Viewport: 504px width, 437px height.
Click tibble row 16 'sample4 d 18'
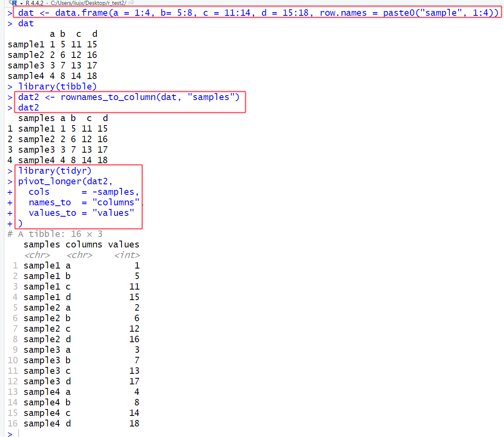(x=74, y=424)
